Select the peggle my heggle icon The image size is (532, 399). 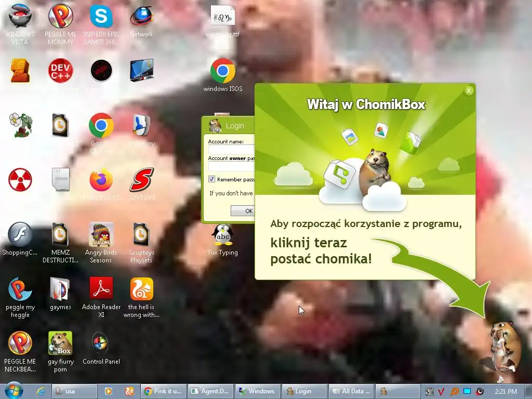pos(20,289)
